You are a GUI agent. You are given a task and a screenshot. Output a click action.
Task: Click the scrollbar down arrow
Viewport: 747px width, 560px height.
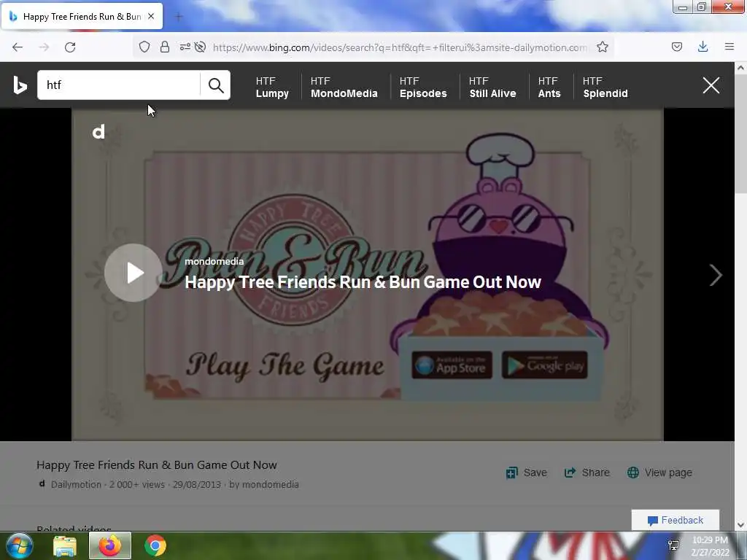740,525
